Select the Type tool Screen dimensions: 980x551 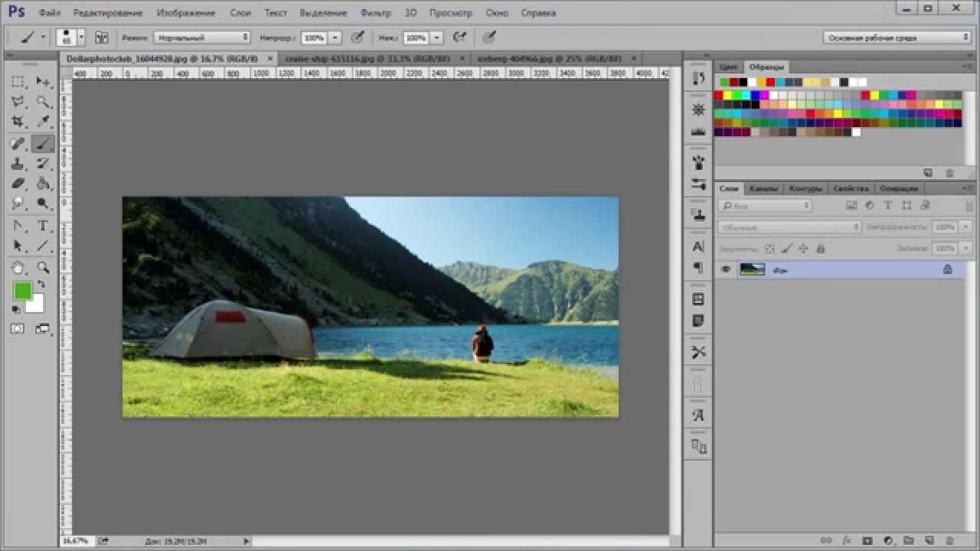[x=44, y=226]
